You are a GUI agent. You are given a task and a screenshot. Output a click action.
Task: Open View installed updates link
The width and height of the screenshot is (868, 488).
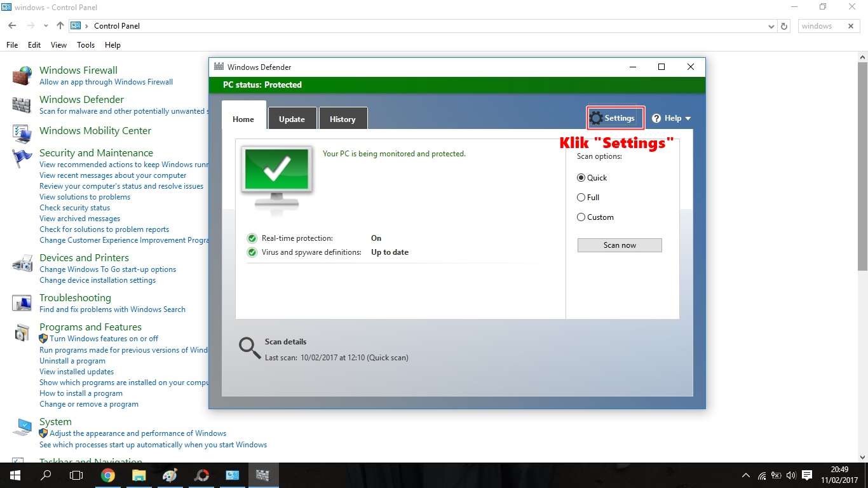coord(76,372)
